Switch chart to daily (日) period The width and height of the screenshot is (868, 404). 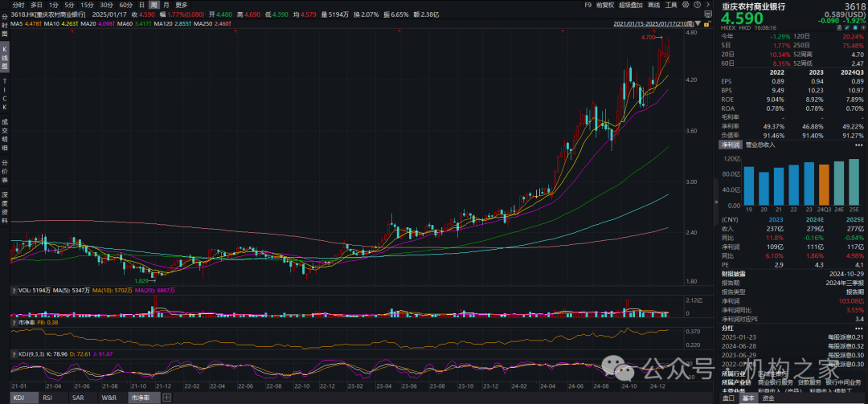142,5
